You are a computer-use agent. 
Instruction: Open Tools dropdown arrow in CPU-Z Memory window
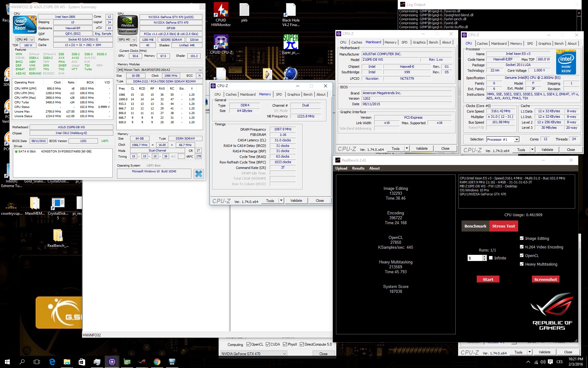281,201
